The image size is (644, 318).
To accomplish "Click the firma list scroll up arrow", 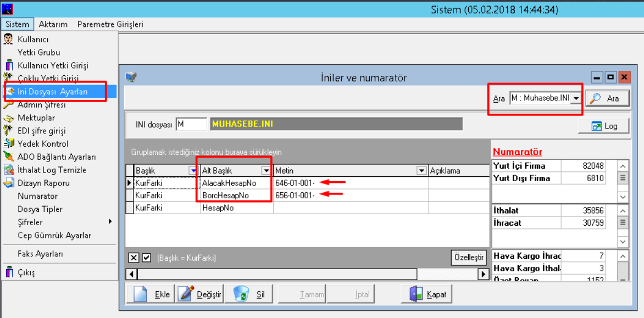I will click(x=623, y=166).
